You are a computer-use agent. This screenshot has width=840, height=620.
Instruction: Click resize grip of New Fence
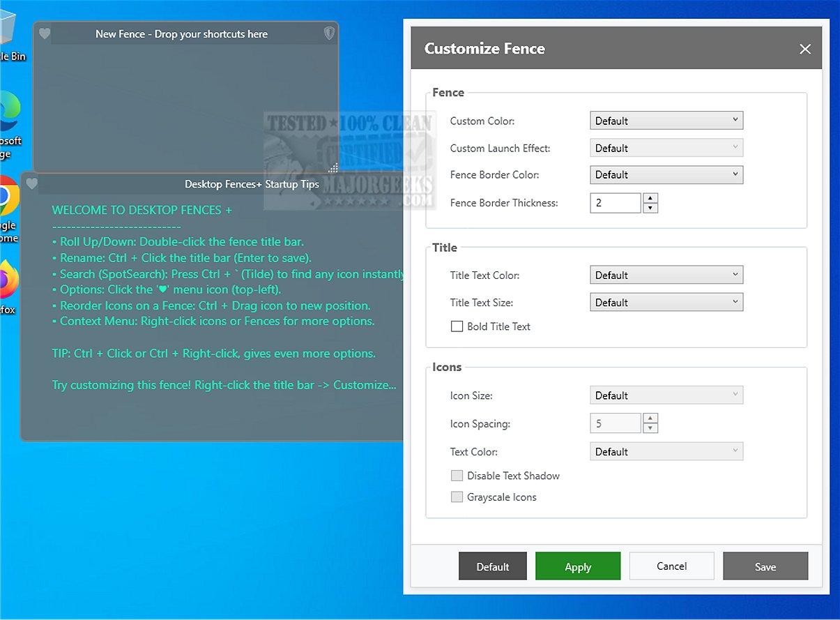[333, 167]
